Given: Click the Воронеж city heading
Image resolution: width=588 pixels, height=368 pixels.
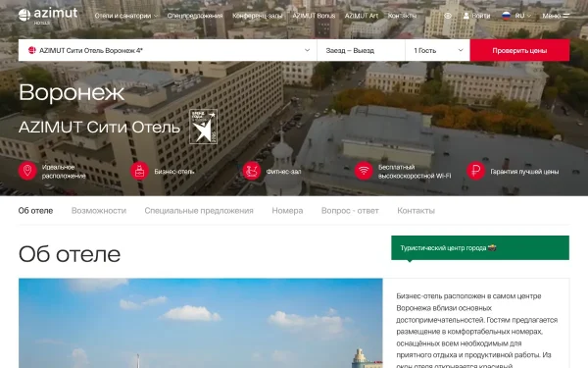Looking at the screenshot, I should [72, 92].
